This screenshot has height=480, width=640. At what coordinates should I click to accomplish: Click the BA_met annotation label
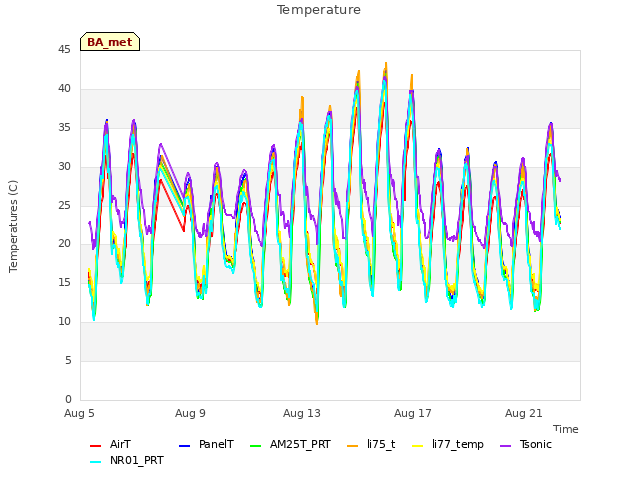(x=110, y=42)
